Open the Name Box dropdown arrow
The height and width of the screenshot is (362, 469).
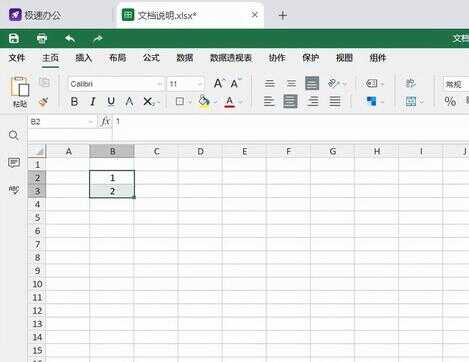[x=90, y=122]
